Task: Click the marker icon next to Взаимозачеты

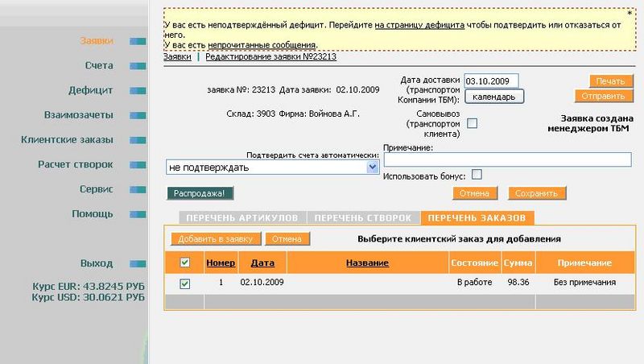Action: (x=138, y=115)
